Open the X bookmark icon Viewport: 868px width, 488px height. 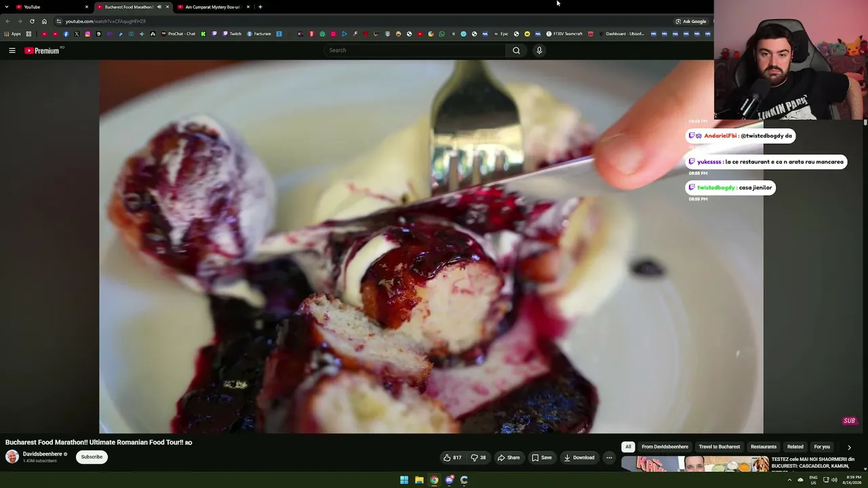pos(77,34)
